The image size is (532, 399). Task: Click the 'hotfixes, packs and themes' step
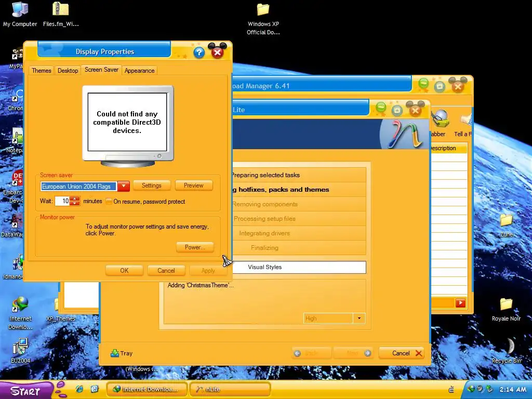(x=284, y=190)
